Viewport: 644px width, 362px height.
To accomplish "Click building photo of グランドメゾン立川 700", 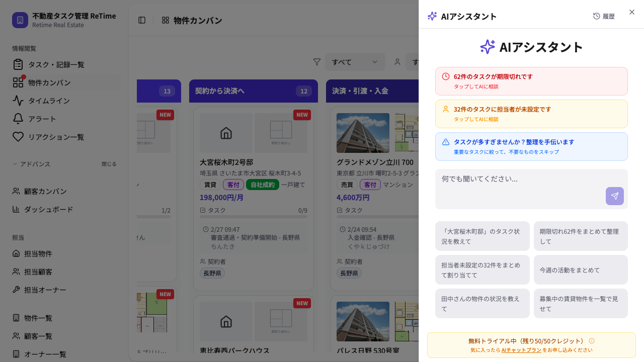I will (363, 133).
